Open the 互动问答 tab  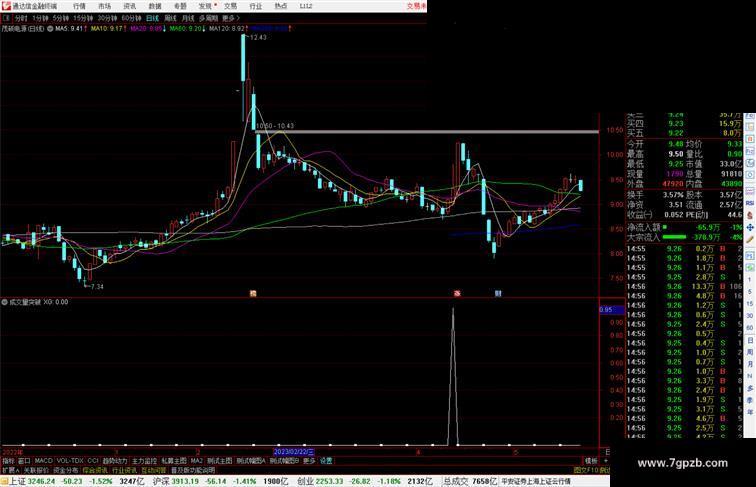click(153, 470)
